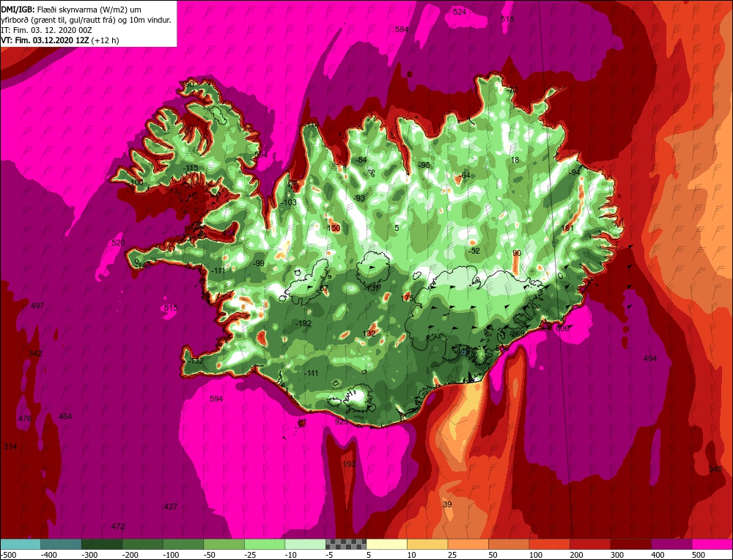Click the value 497 in the western sea
The height and width of the screenshot is (560, 733).
(37, 306)
